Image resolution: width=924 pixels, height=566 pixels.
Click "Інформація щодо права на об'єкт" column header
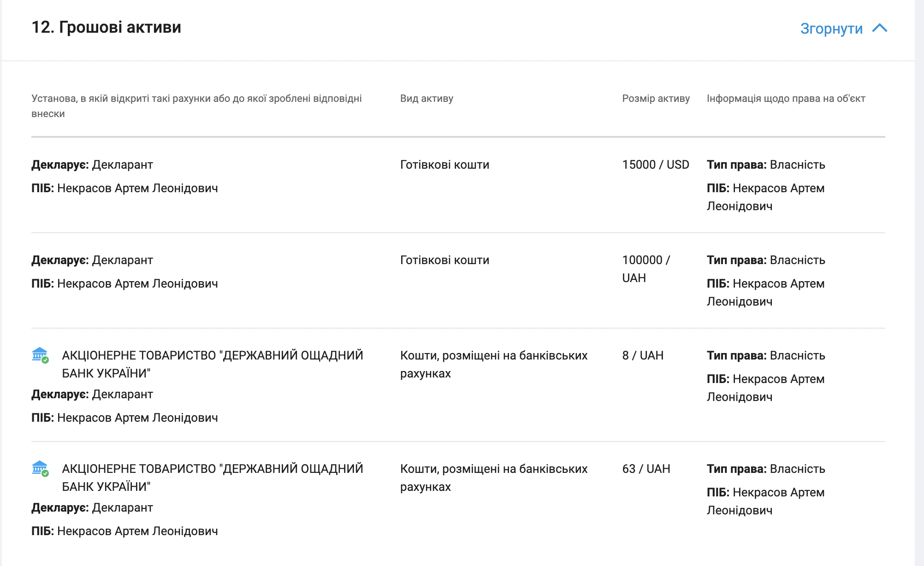coord(786,98)
